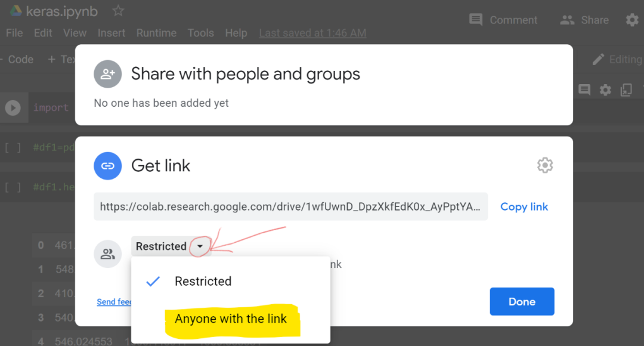The image size is (644, 346).
Task: Click the Share people icon in header
Action: (x=567, y=20)
